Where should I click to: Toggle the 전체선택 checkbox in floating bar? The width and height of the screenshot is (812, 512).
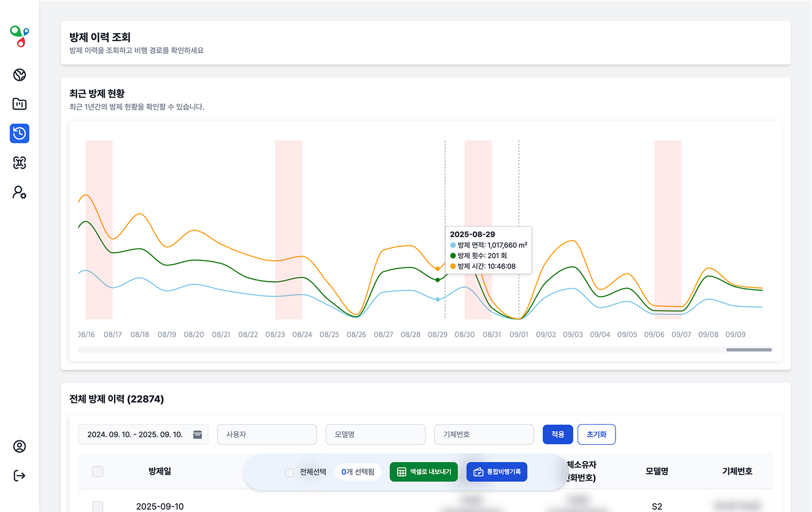pyautogui.click(x=289, y=472)
